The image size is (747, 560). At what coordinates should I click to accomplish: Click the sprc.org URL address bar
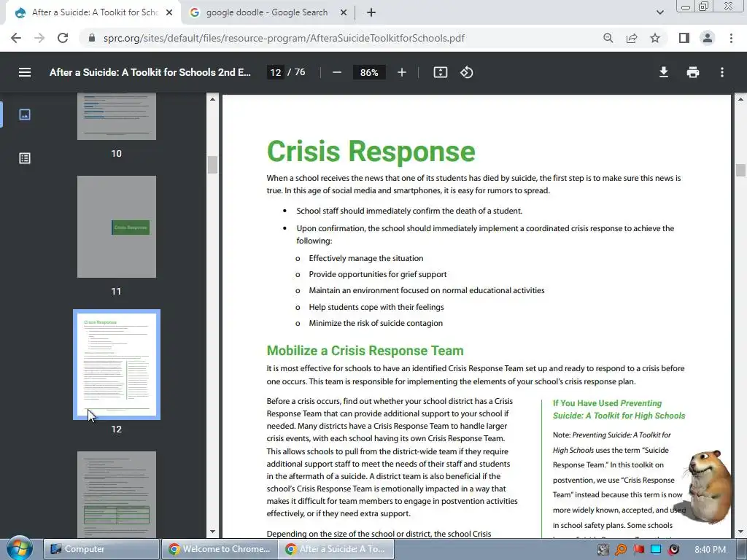(x=284, y=38)
